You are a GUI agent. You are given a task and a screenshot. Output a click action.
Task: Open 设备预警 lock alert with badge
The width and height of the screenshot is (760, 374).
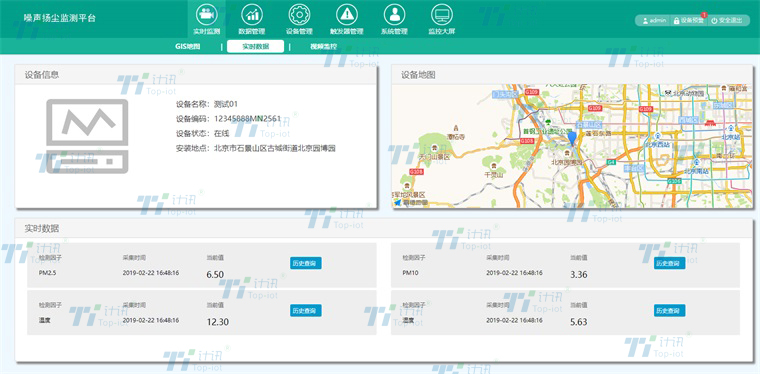688,20
